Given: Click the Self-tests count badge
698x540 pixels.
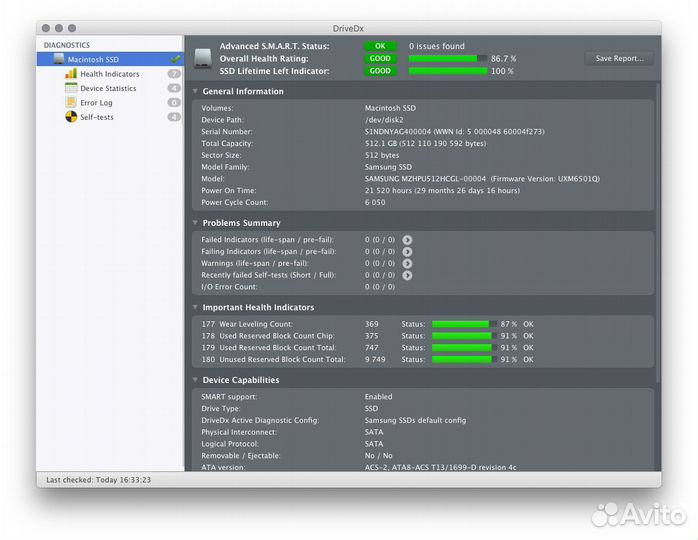Looking at the screenshot, I should click(174, 117).
